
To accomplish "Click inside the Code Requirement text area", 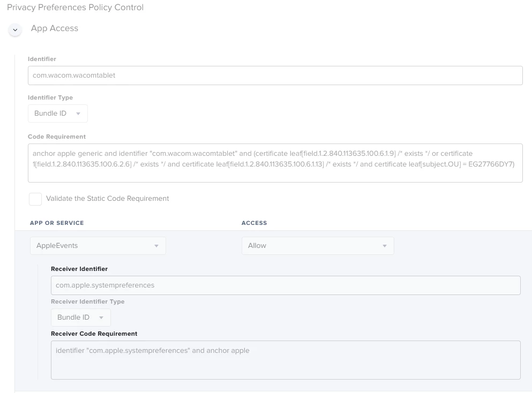I will coord(275,163).
